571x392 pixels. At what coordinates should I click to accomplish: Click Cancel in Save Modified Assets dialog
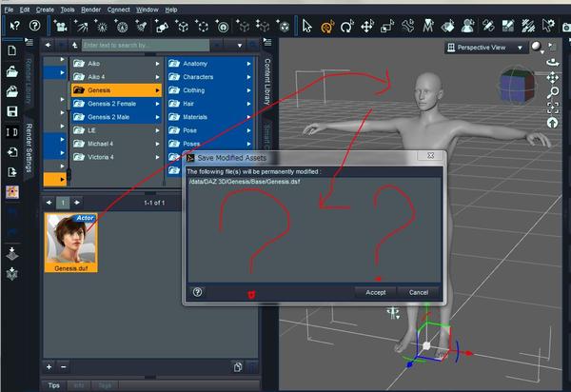point(419,293)
